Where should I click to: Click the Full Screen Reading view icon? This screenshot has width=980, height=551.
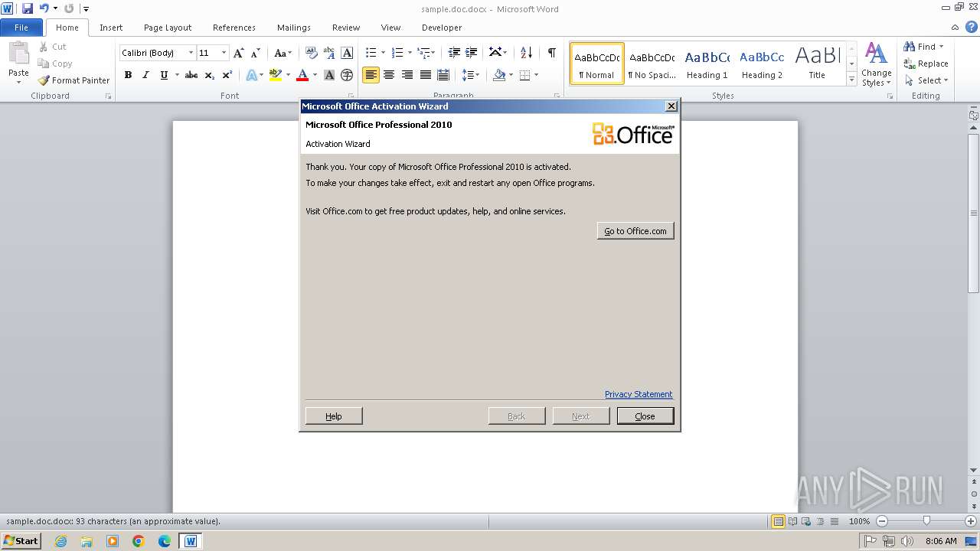pyautogui.click(x=792, y=521)
